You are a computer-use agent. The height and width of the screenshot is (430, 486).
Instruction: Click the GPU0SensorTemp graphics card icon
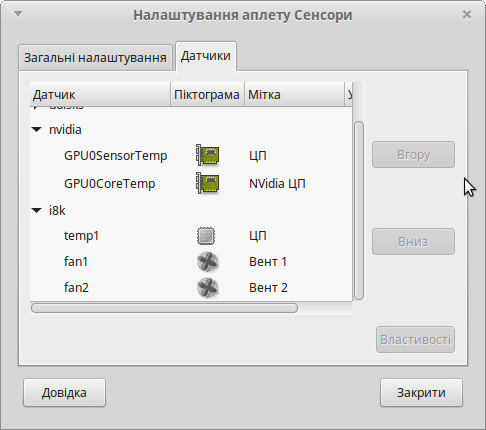pyautogui.click(x=207, y=155)
